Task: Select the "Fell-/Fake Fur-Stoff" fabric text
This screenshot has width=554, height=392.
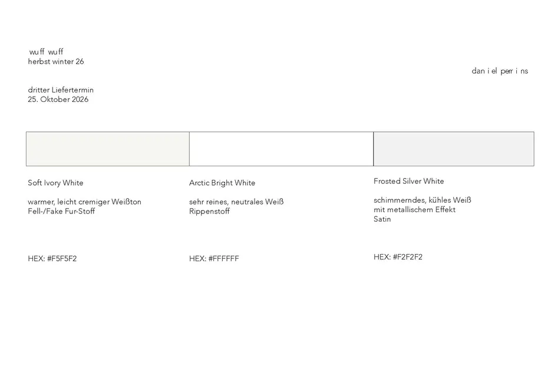Action: 61,211
